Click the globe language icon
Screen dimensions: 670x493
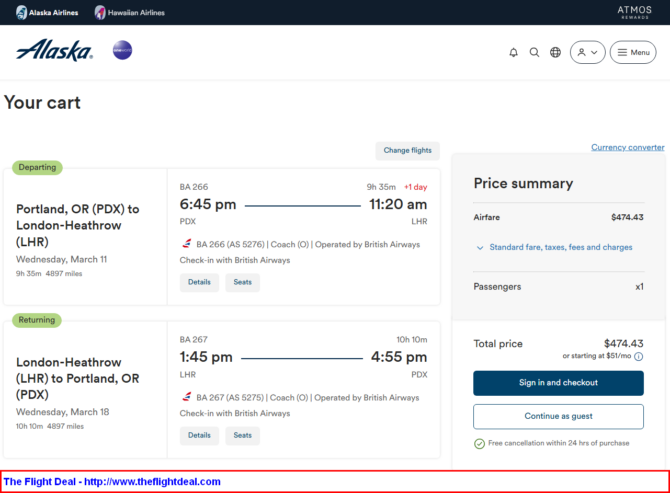pyautogui.click(x=555, y=52)
